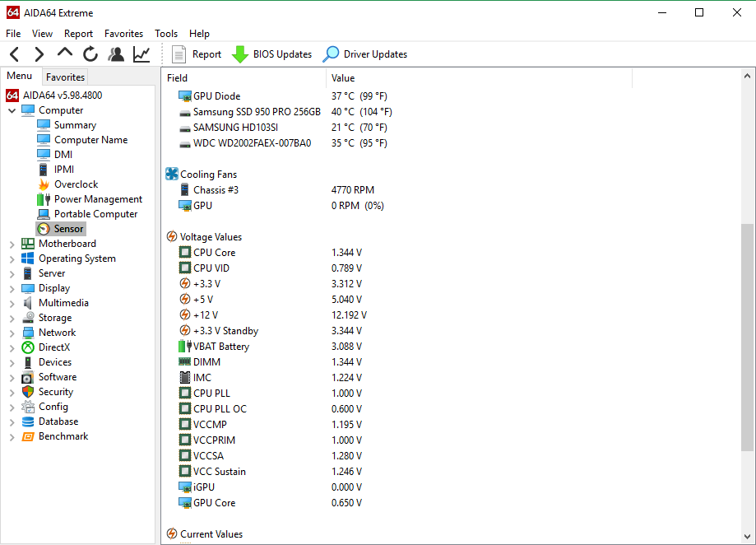The image size is (756, 545).
Task: Collapse the Computer tree node
Action: click(x=12, y=110)
